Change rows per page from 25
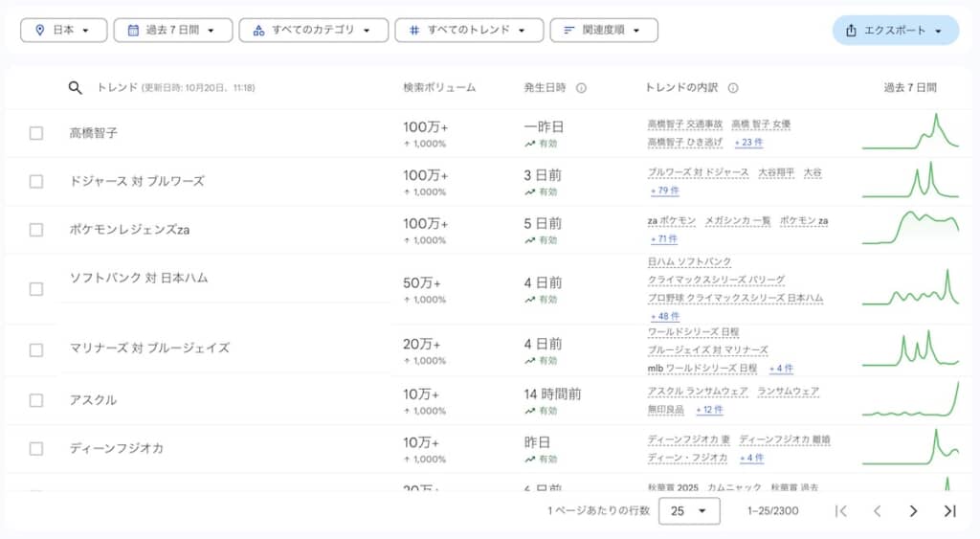Image resolution: width=980 pixels, height=539 pixels. [688, 511]
